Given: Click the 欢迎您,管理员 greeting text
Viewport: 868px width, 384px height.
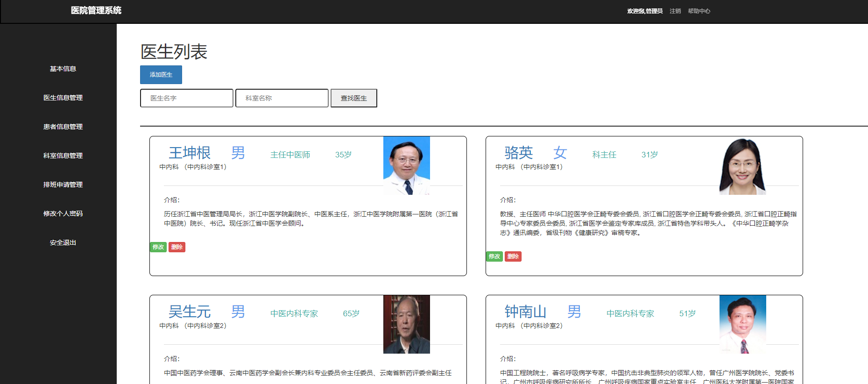Looking at the screenshot, I should 645,11.
